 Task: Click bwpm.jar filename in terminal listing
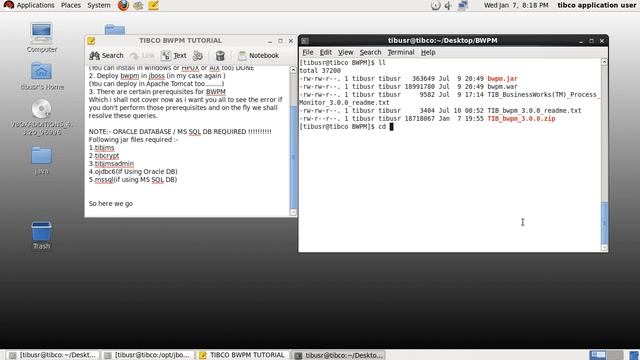[x=502, y=78]
